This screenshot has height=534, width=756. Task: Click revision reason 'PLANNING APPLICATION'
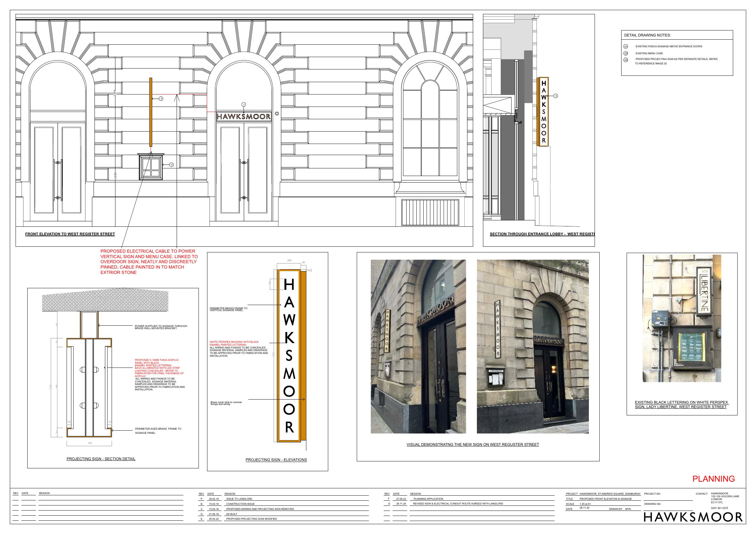(x=428, y=499)
